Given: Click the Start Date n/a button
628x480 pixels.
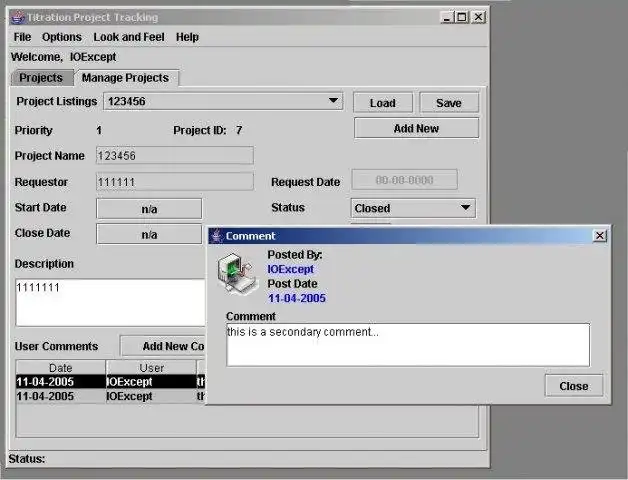Looking at the screenshot, I should [149, 209].
